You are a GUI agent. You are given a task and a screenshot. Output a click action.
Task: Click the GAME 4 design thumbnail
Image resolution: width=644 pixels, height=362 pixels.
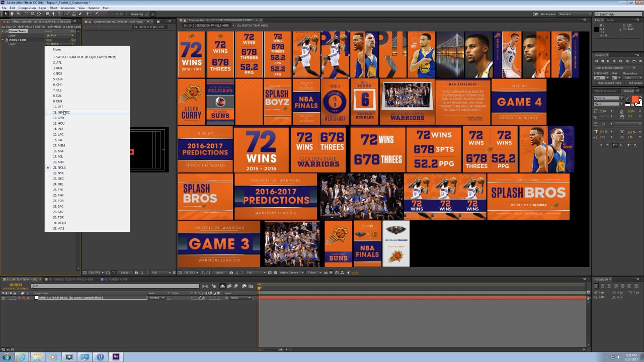click(x=519, y=102)
